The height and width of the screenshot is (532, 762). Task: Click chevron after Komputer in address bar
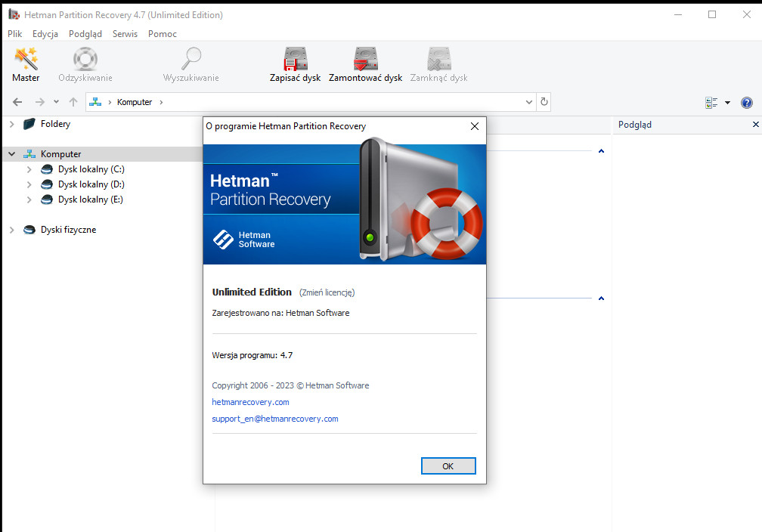click(161, 102)
